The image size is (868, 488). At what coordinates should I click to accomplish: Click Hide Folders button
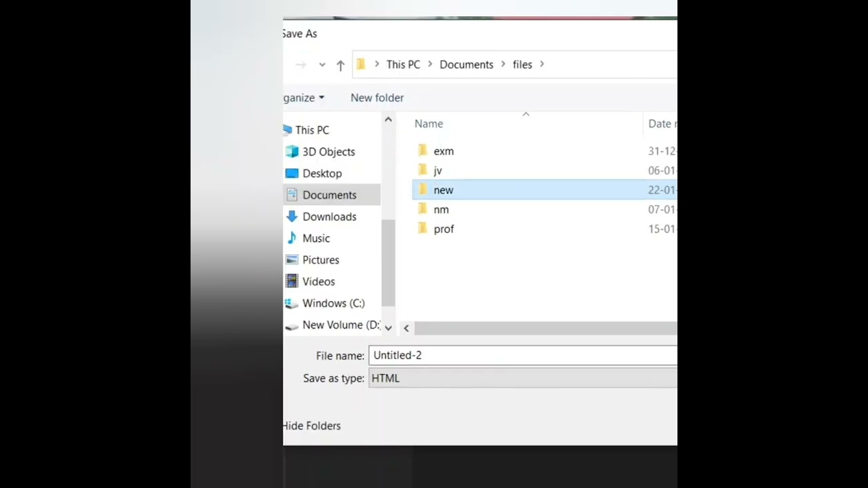click(312, 426)
